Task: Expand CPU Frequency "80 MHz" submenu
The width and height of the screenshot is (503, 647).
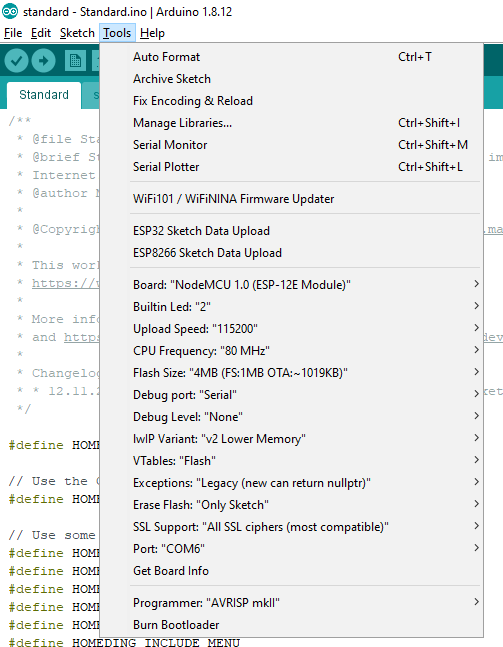Action: [291, 351]
